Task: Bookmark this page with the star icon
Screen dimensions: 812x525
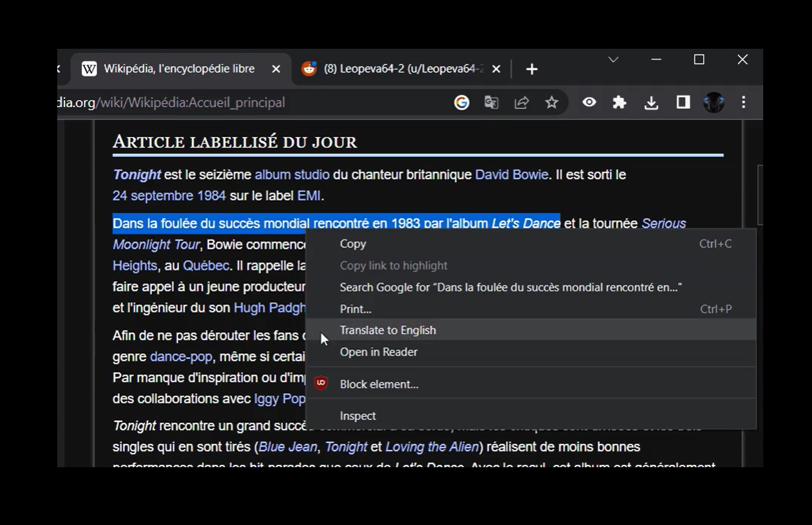Action: point(552,102)
